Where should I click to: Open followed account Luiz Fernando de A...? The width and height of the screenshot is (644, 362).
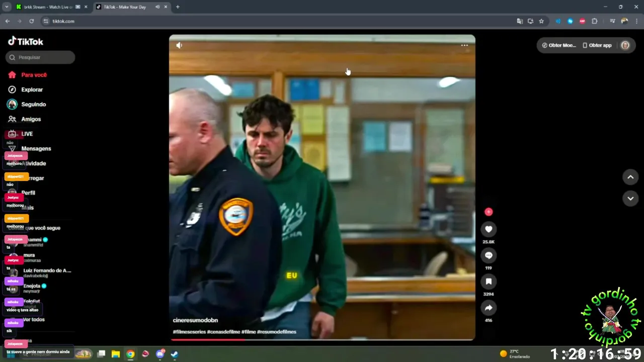[39, 273]
